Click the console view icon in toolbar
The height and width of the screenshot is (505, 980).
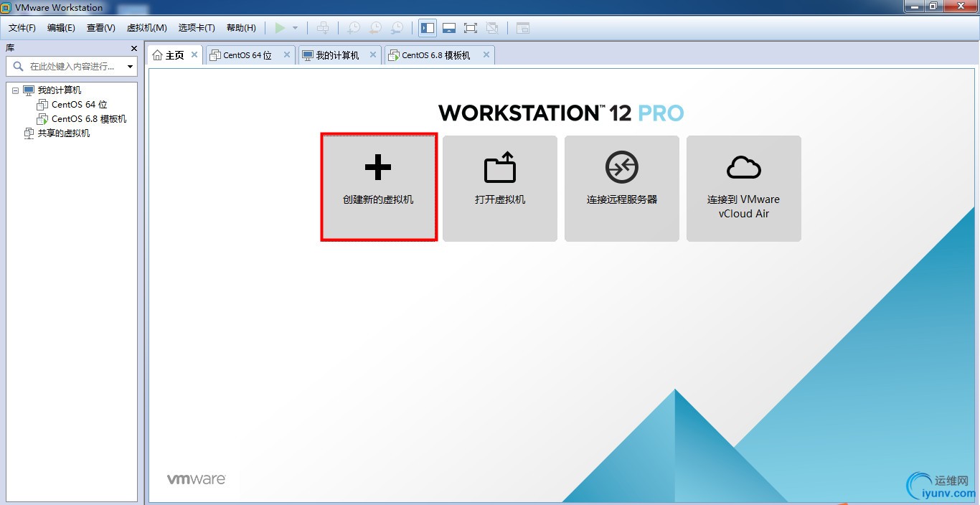click(523, 28)
